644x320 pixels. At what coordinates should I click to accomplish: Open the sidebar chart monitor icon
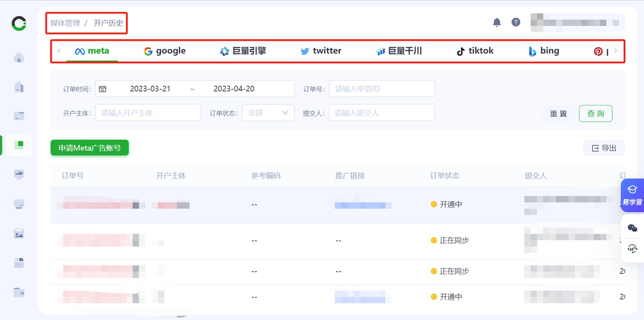pyautogui.click(x=19, y=174)
